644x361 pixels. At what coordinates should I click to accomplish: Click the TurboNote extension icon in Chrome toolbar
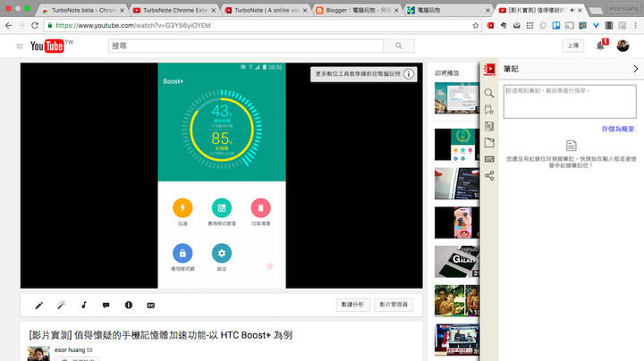click(490, 25)
